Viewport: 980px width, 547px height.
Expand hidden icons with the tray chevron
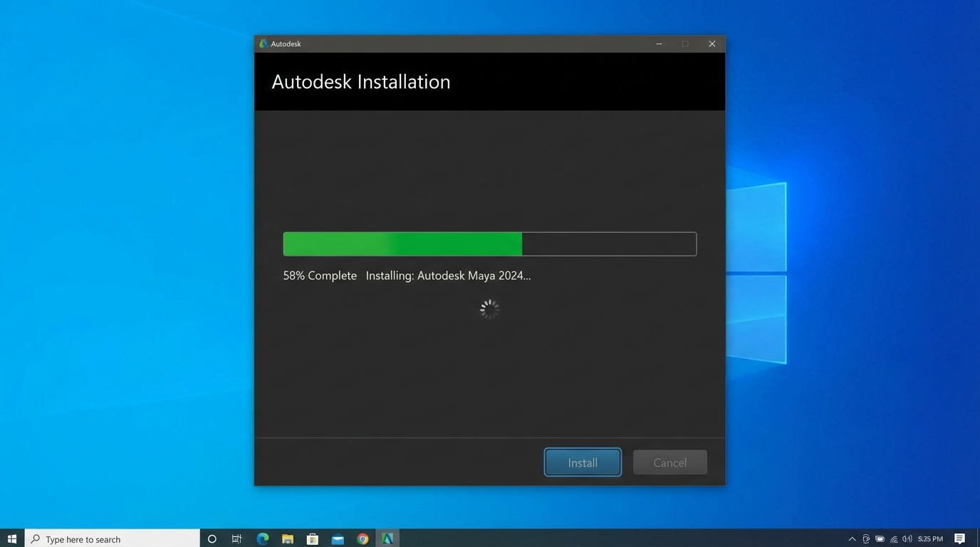(852, 539)
